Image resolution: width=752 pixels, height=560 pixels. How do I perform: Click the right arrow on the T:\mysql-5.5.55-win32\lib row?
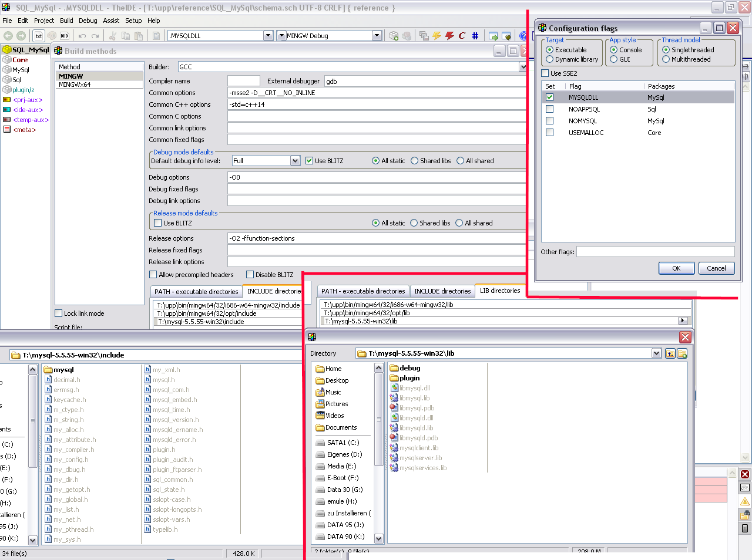click(x=683, y=321)
